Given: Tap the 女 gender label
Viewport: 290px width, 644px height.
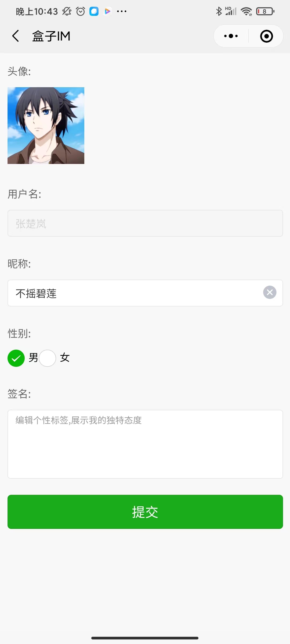Looking at the screenshot, I should [65, 358].
